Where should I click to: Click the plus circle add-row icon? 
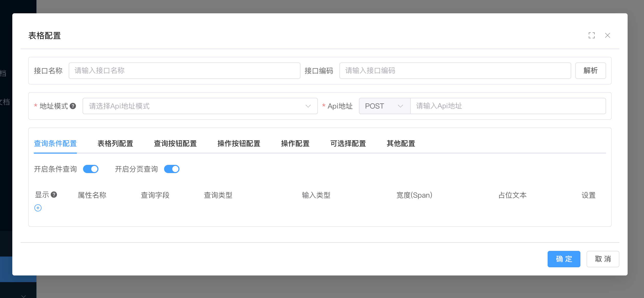[38, 208]
